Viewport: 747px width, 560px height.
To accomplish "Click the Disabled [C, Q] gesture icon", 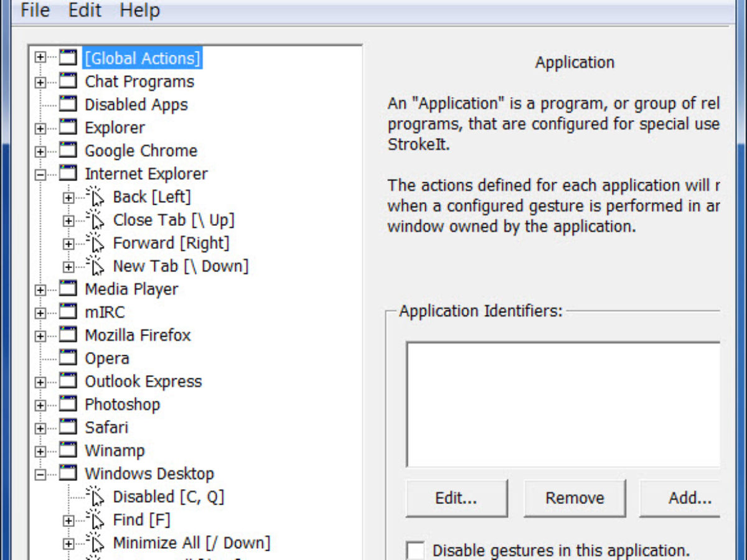I will click(x=95, y=496).
